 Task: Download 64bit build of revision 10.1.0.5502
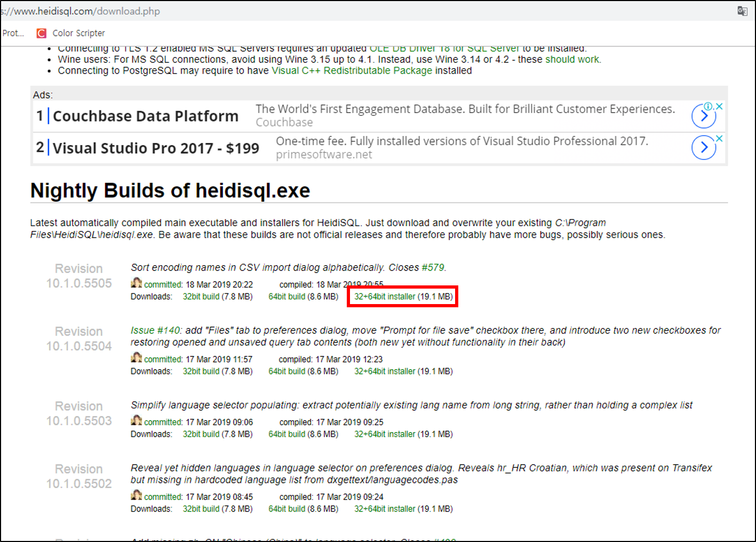pyautogui.click(x=287, y=509)
